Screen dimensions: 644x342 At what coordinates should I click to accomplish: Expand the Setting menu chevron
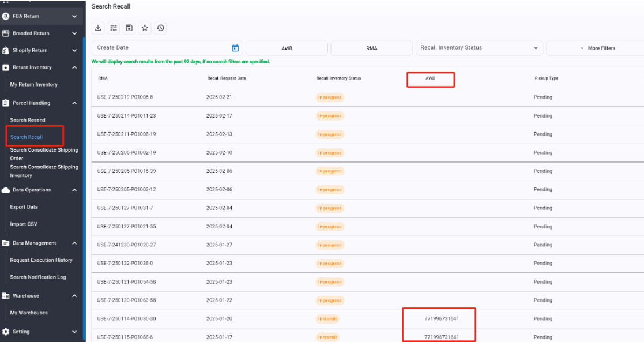[x=74, y=332]
